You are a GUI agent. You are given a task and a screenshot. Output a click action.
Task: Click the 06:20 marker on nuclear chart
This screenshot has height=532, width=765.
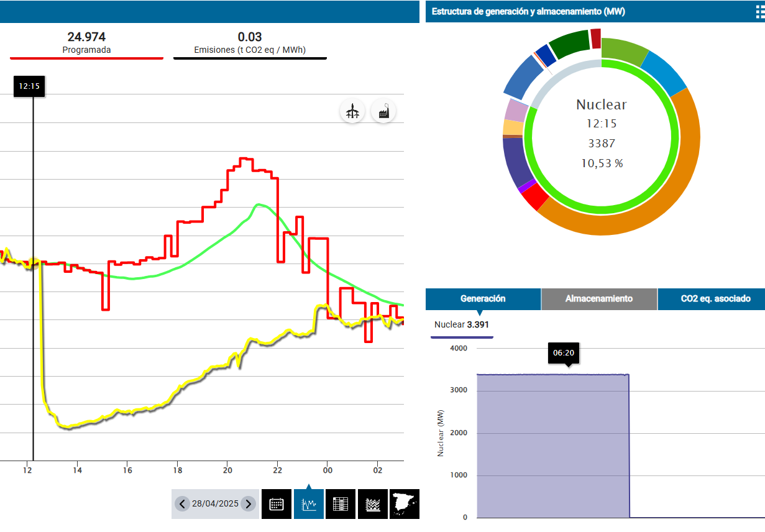tap(564, 352)
